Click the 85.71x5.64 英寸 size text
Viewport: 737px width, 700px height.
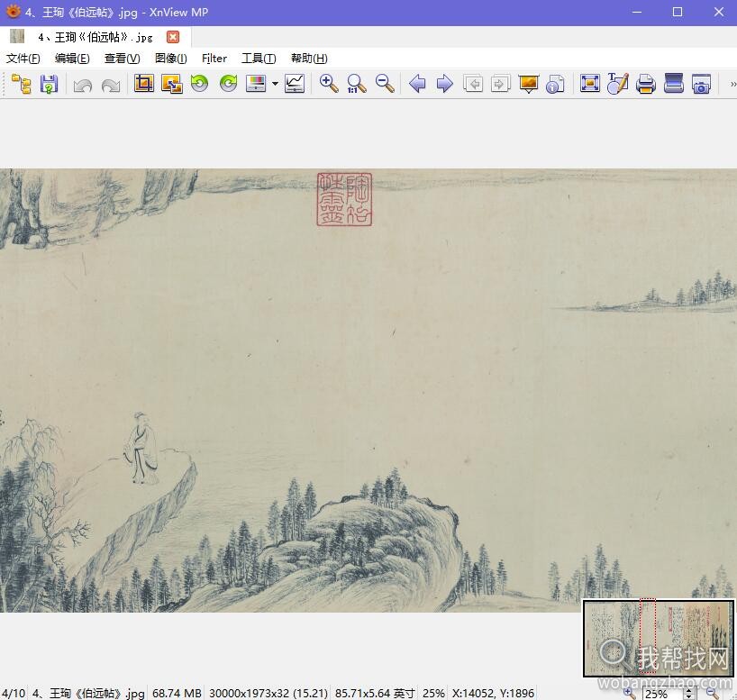(x=375, y=693)
